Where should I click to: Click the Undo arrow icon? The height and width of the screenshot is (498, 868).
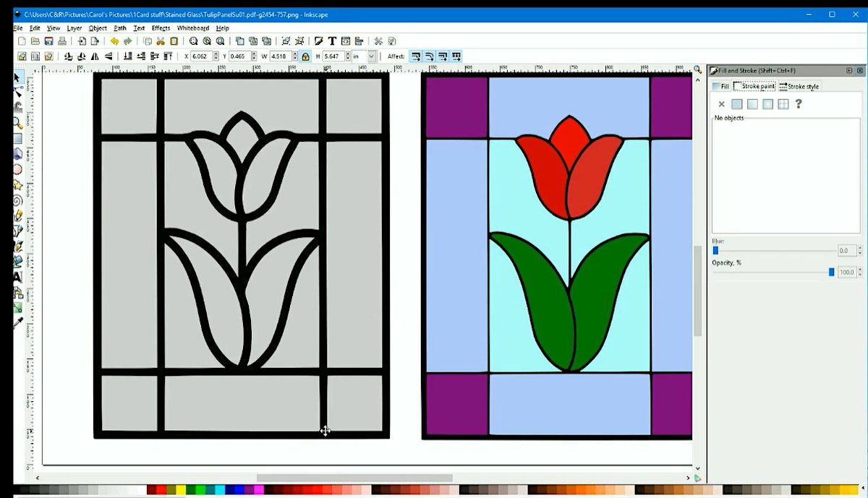pos(114,41)
